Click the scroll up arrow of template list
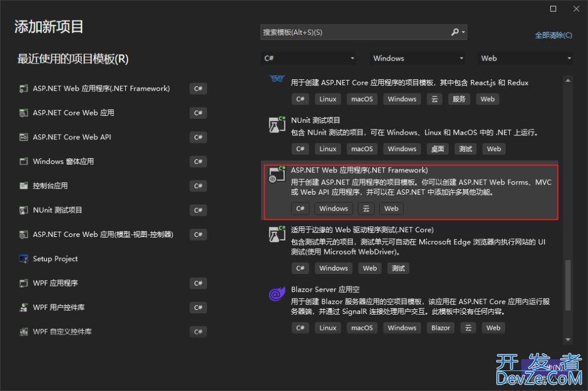Viewport: 588px width, 391px height. pos(568,80)
